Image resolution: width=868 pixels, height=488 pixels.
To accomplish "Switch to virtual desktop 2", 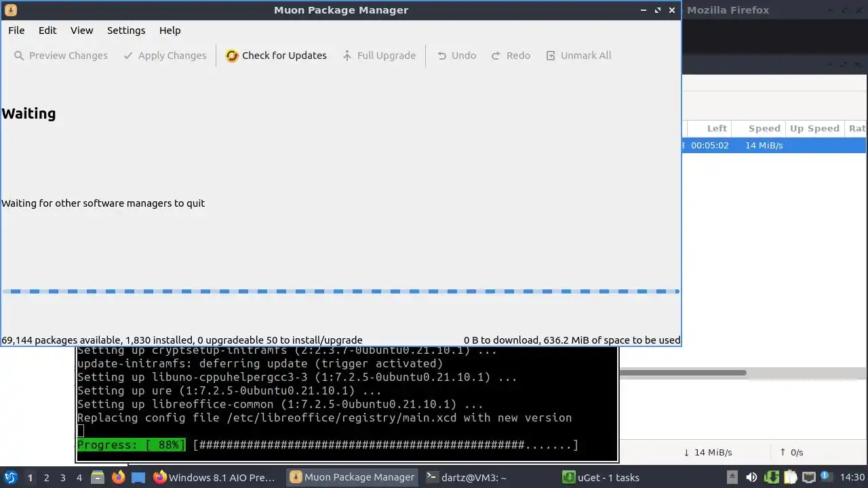I will point(46,477).
